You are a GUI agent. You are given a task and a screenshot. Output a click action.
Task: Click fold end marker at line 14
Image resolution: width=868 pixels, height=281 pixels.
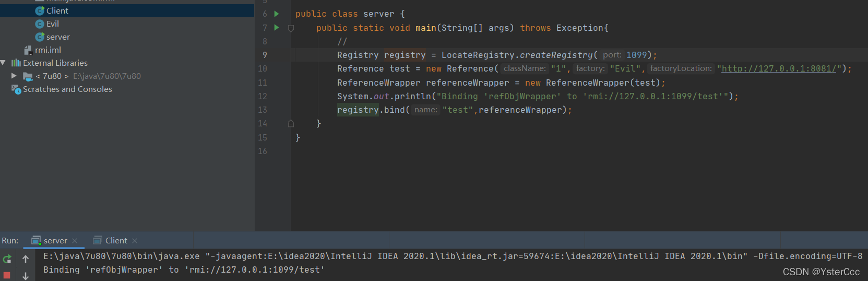point(291,124)
